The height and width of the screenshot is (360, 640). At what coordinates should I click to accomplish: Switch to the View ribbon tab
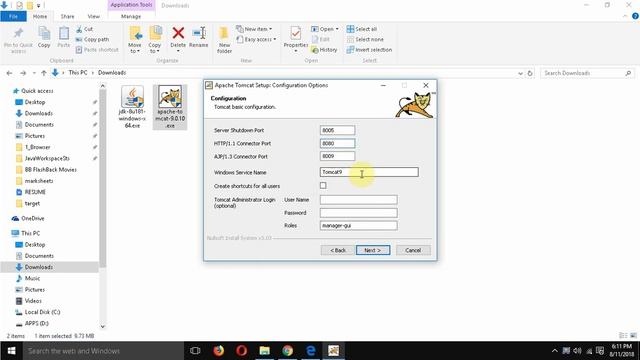pyautogui.click(x=93, y=16)
